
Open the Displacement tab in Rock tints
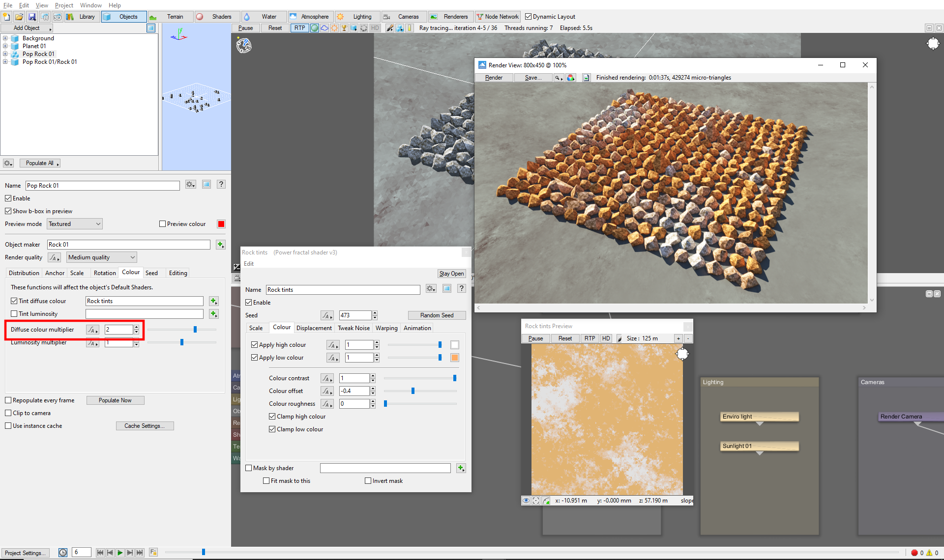click(x=314, y=328)
